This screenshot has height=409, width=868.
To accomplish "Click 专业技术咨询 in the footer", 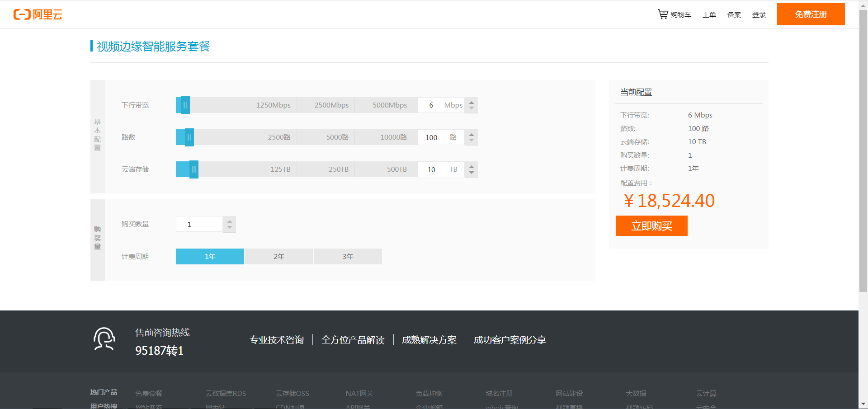I will pyautogui.click(x=277, y=340).
